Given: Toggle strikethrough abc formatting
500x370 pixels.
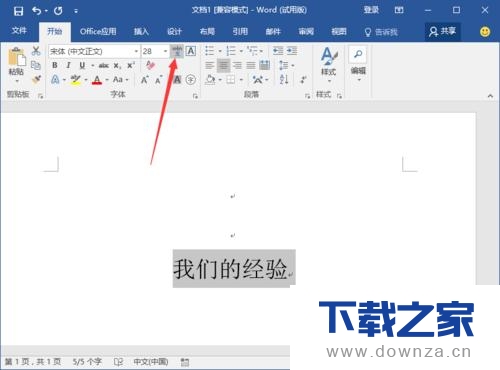Looking at the screenshot, I should pos(104,66).
